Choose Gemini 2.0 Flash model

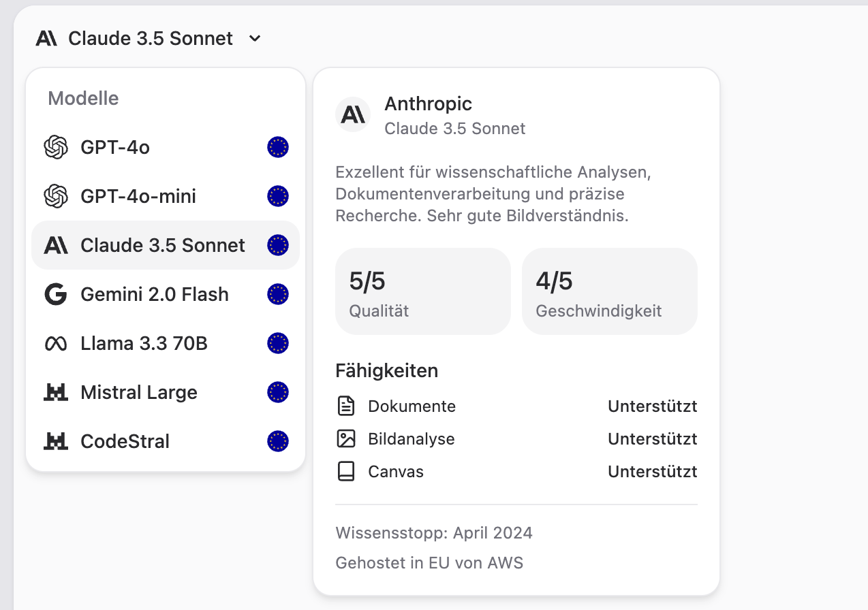[x=155, y=294]
